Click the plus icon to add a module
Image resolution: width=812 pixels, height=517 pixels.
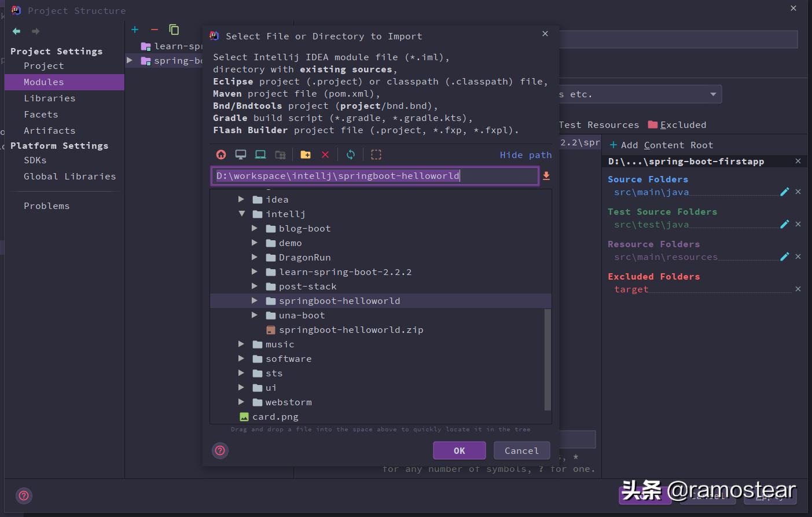pos(135,30)
